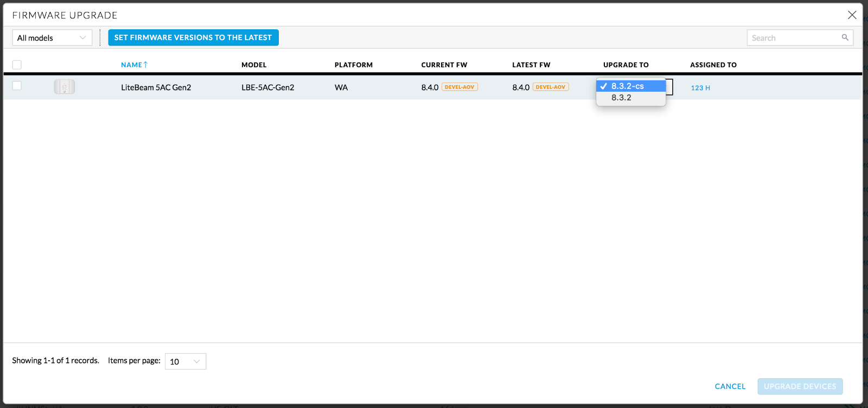This screenshot has height=408, width=868.
Task: Click the MODEL column header
Action: tap(254, 65)
